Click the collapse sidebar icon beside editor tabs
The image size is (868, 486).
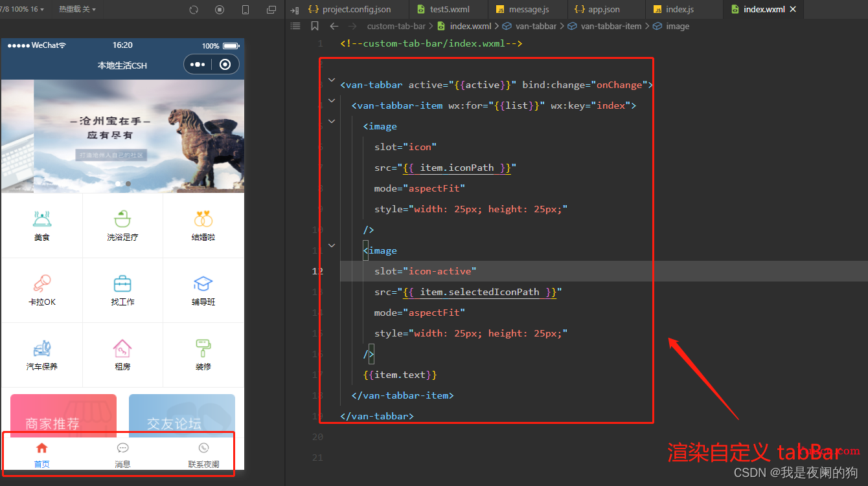tap(295, 10)
